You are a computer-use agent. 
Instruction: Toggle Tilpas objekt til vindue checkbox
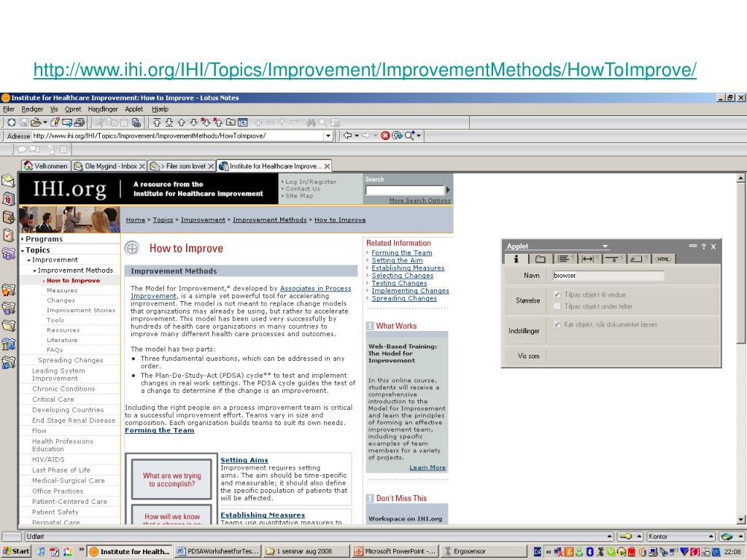(x=557, y=295)
